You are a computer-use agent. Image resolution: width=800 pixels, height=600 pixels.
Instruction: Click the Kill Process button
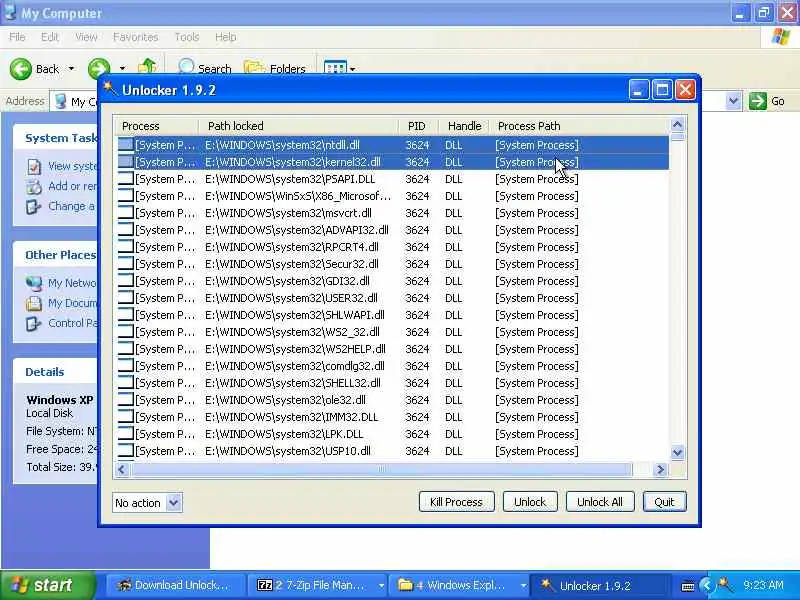456,502
